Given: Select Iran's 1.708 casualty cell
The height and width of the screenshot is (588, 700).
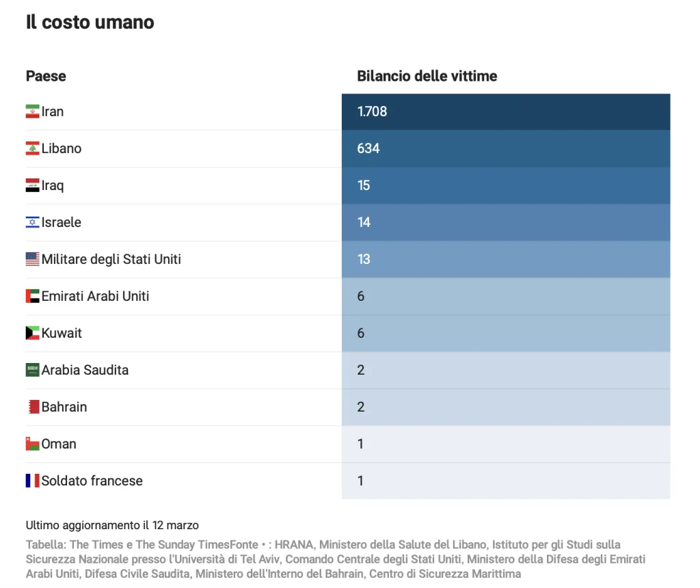Looking at the screenshot, I should click(x=505, y=111).
